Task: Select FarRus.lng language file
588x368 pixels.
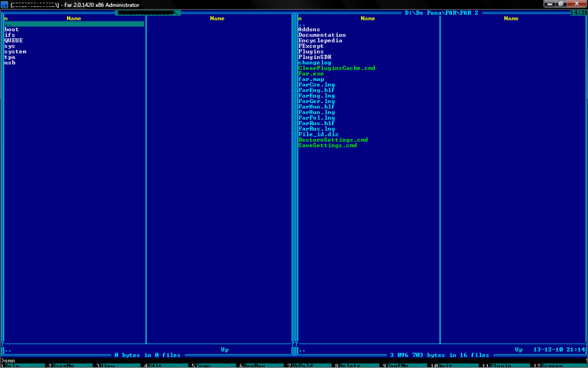Action: (x=317, y=129)
